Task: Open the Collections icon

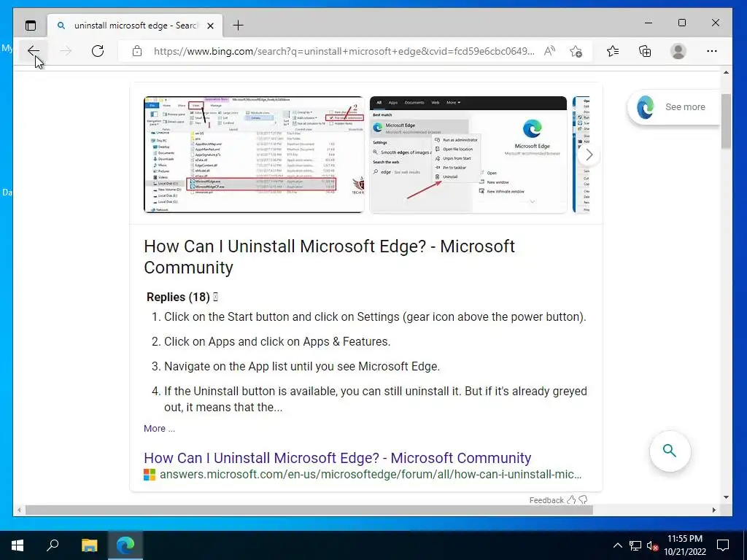Action: click(645, 51)
